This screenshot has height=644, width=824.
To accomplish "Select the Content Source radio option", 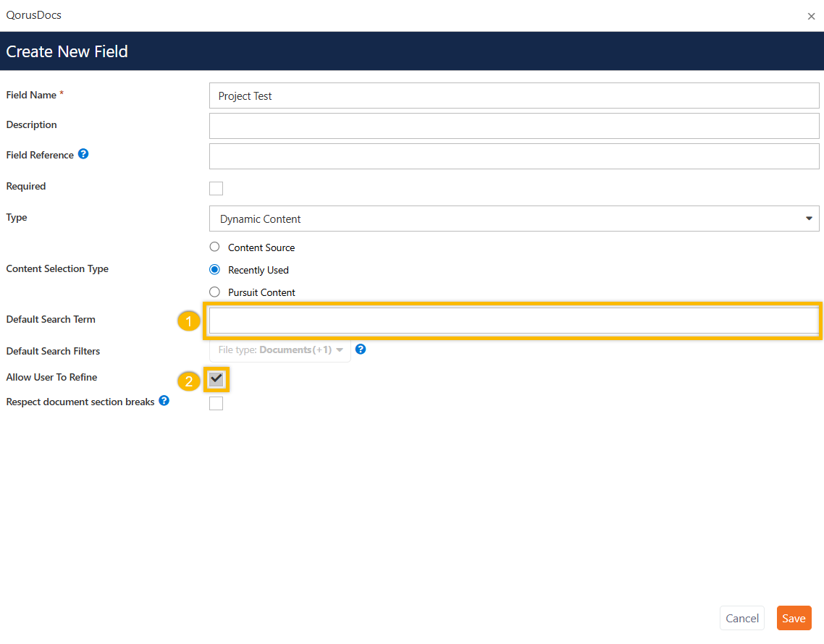I will [214, 247].
